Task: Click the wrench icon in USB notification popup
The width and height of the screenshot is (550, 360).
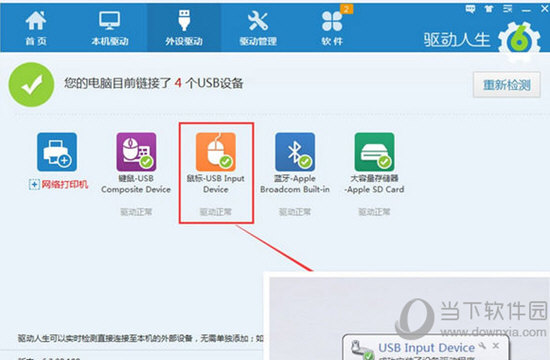Action: (482, 346)
